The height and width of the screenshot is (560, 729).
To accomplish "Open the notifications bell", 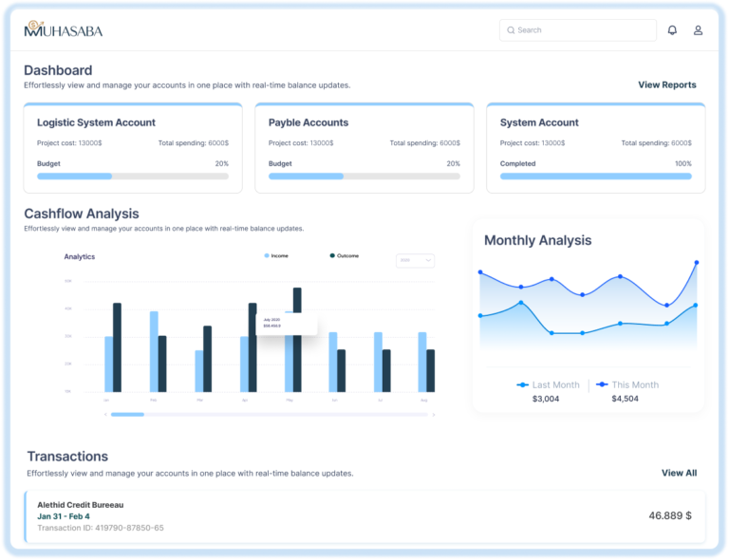I will coord(672,30).
